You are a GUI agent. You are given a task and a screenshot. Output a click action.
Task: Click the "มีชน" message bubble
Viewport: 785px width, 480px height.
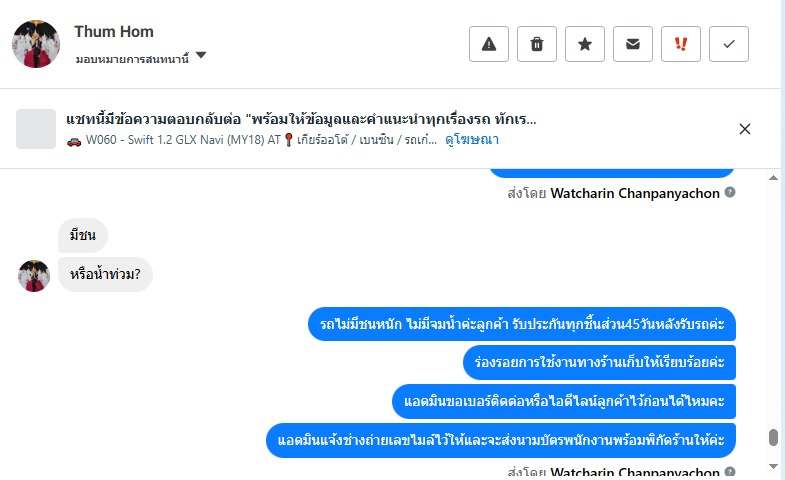pos(83,236)
